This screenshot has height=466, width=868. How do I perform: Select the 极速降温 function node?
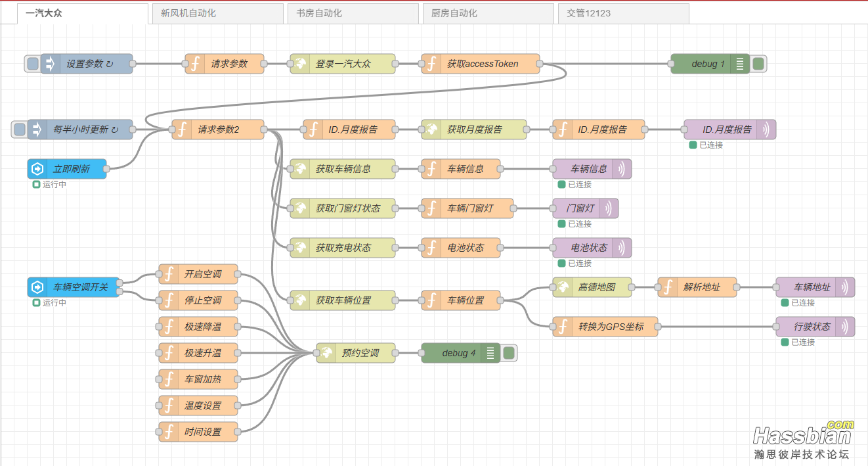pyautogui.click(x=198, y=327)
